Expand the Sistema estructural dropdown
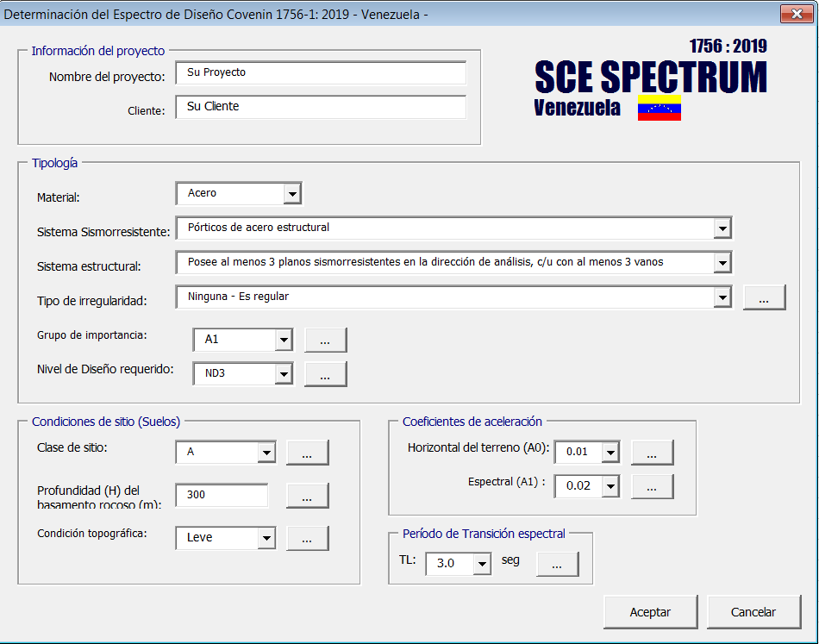The width and height of the screenshot is (819, 644). tap(722, 263)
